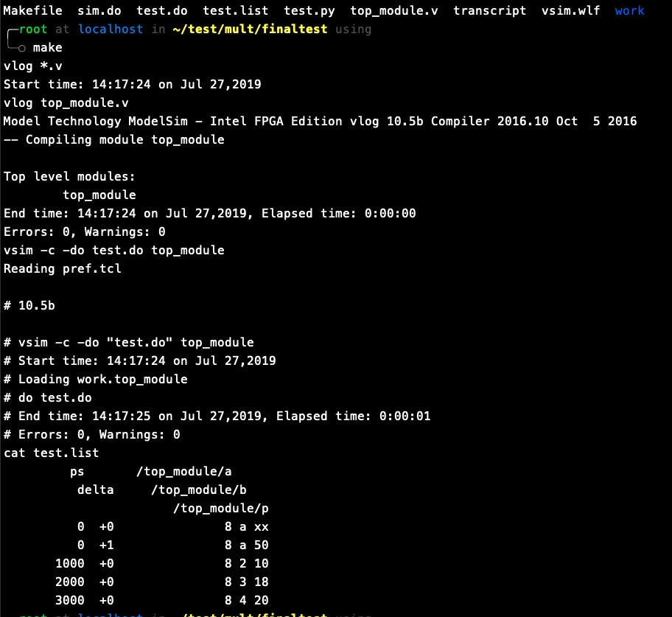Click the /top_module/p column header

coord(220,509)
